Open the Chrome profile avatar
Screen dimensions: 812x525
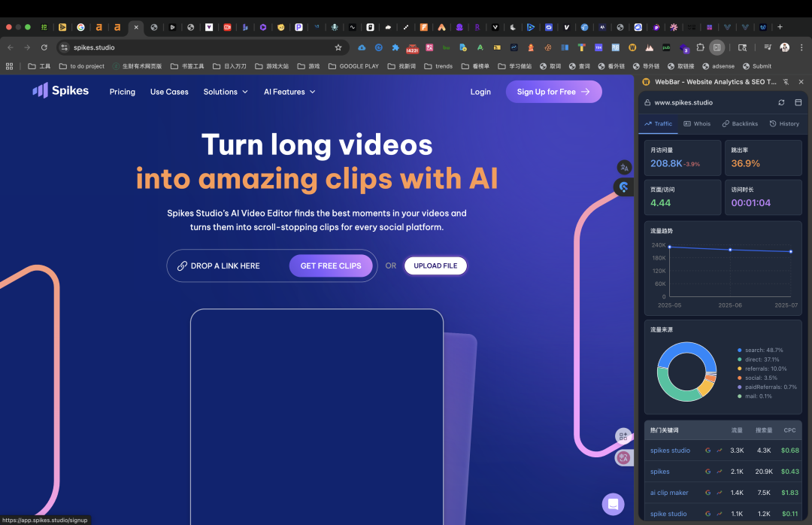[x=784, y=47]
